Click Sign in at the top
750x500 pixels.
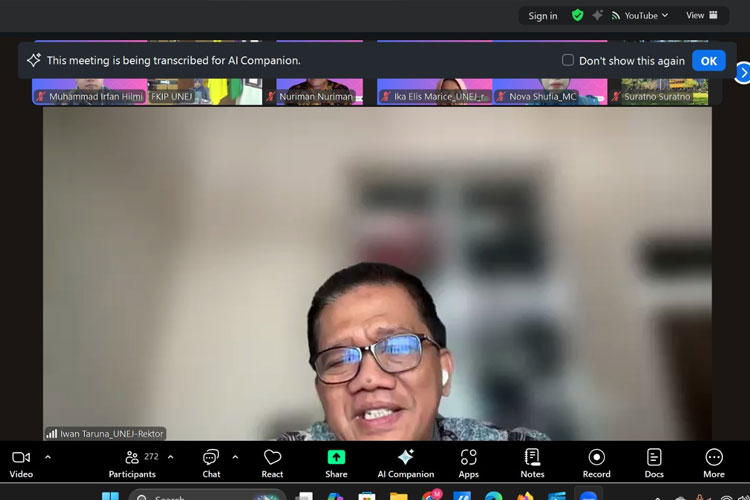[542, 16]
